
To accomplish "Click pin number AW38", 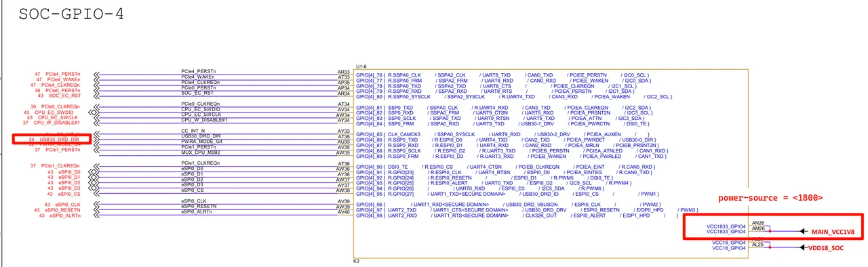I will point(344,191).
